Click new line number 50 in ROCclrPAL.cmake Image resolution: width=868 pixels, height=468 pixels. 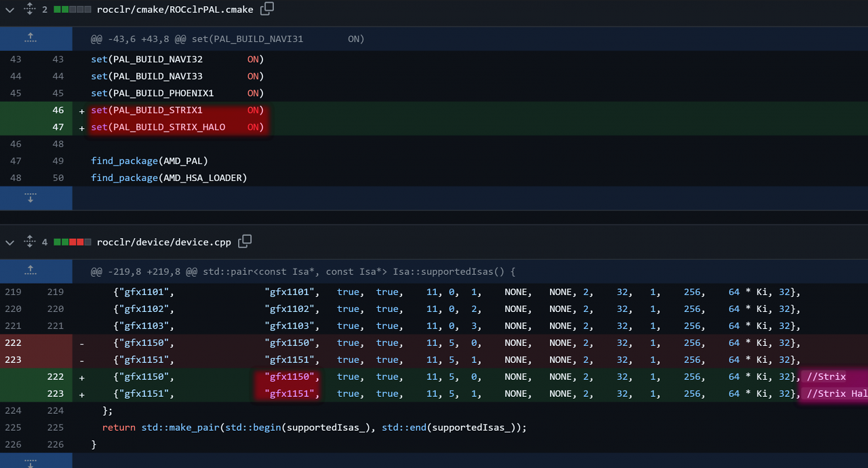tap(58, 178)
